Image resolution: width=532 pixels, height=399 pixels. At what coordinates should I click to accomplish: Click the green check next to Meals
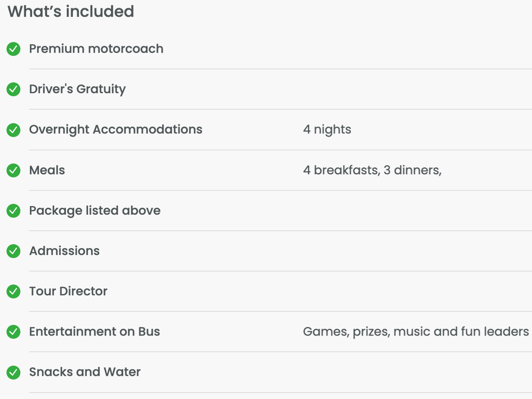(x=13, y=170)
